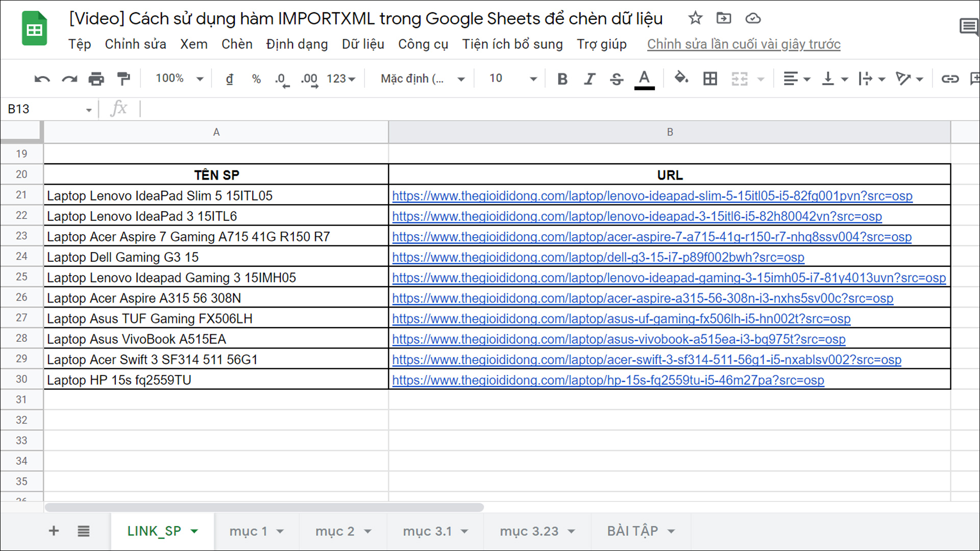The width and height of the screenshot is (980, 551).
Task: Star this document
Action: click(x=695, y=18)
